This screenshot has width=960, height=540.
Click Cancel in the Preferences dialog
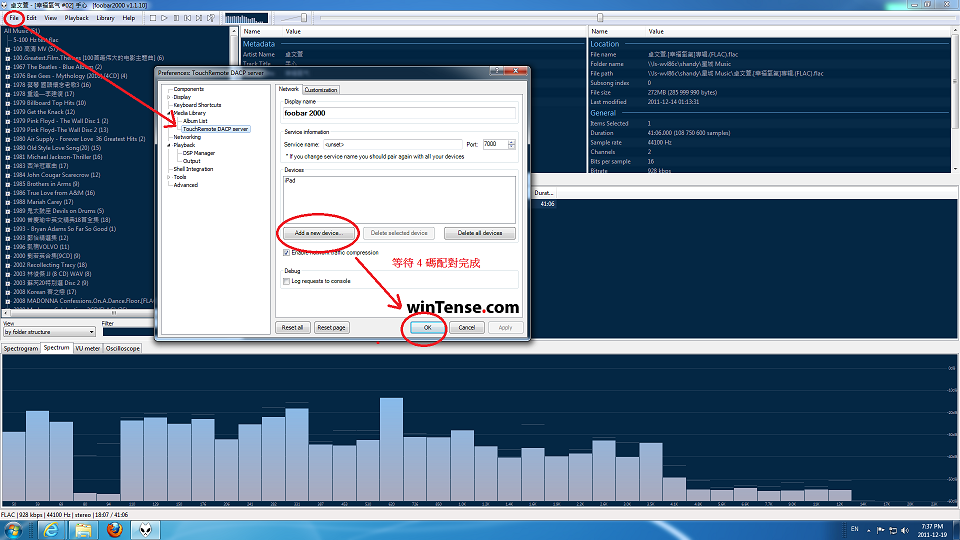[467, 328]
